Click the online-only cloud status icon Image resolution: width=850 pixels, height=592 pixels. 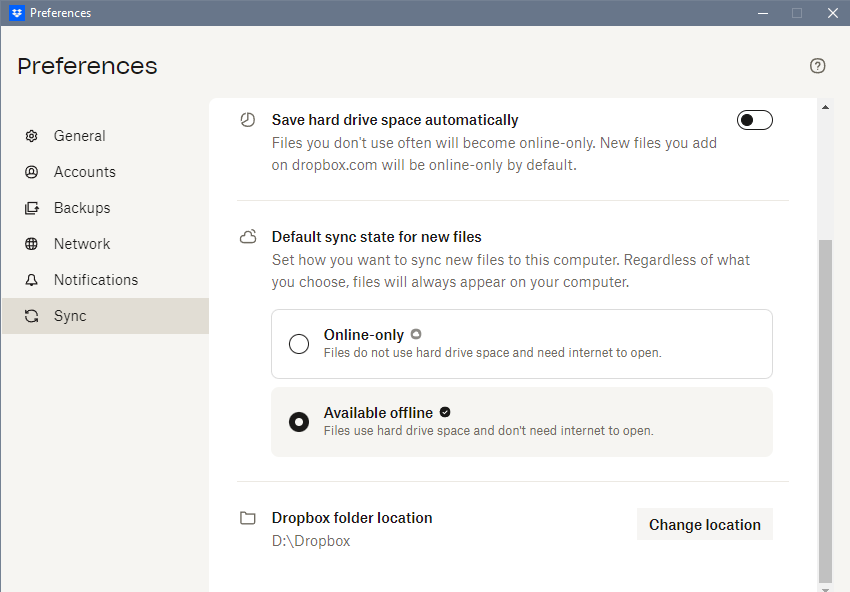[x=416, y=334]
